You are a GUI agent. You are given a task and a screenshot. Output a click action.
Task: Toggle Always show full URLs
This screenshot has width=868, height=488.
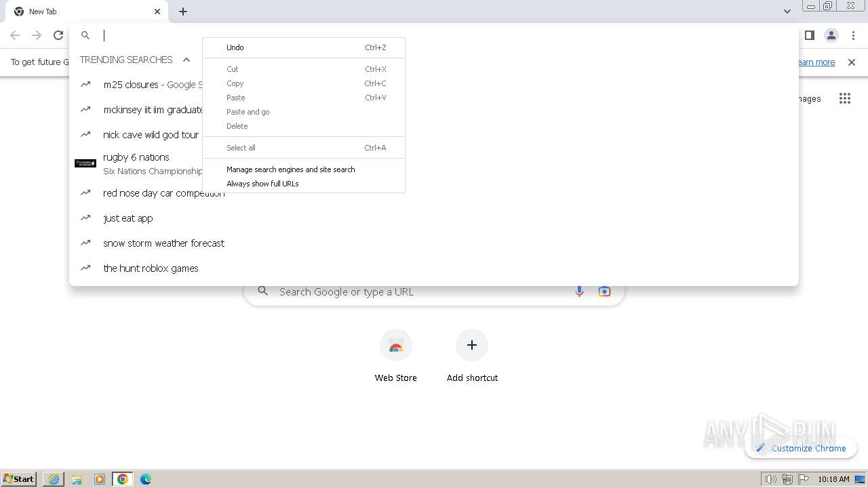304,184
